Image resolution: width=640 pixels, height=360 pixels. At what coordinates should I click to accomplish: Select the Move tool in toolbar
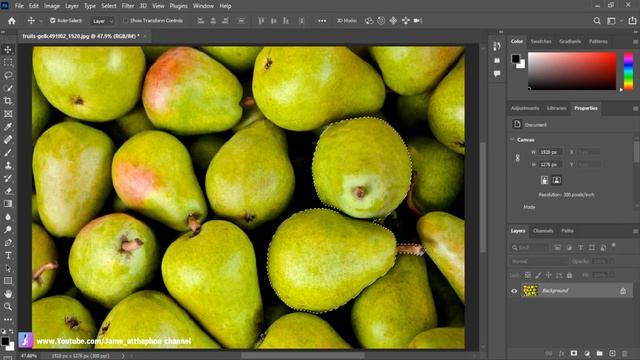[x=8, y=50]
